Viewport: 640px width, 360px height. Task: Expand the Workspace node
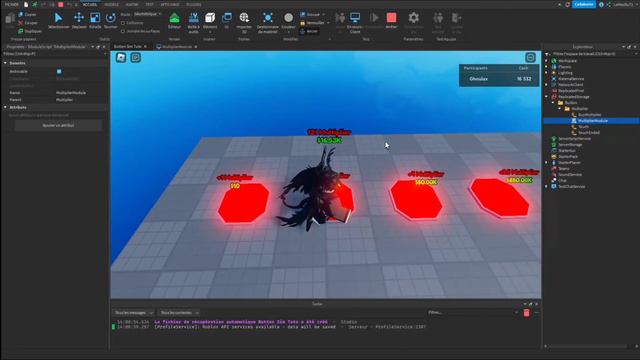click(547, 61)
